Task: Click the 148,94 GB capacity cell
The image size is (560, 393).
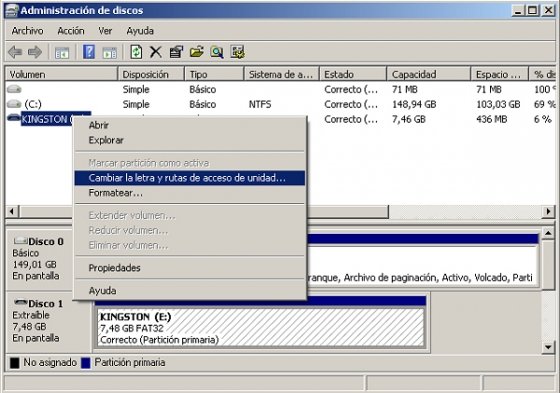Action: coord(414,104)
